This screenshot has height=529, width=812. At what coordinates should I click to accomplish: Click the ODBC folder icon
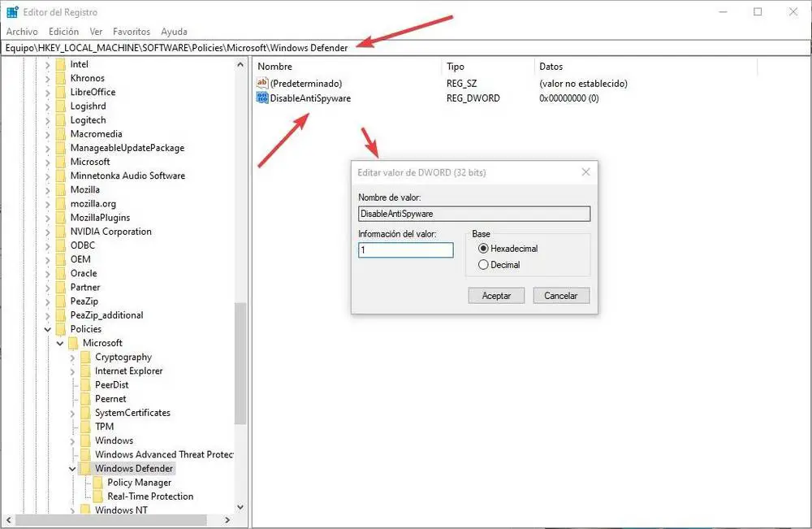pyautogui.click(x=61, y=245)
